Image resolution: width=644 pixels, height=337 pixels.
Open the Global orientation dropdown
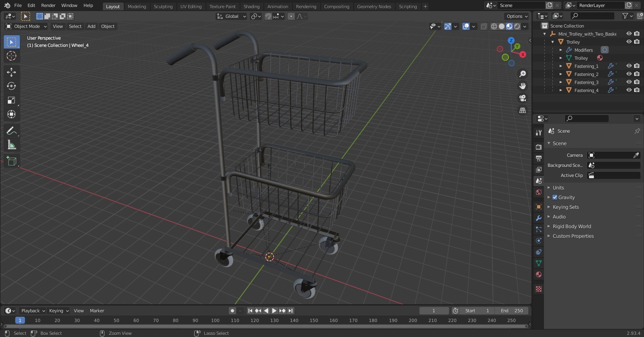[x=231, y=16]
